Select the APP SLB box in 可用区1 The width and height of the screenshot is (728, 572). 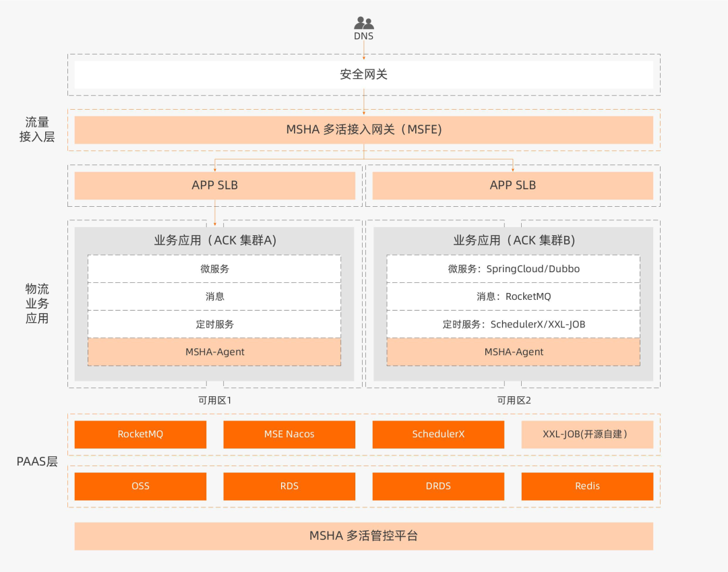215,185
